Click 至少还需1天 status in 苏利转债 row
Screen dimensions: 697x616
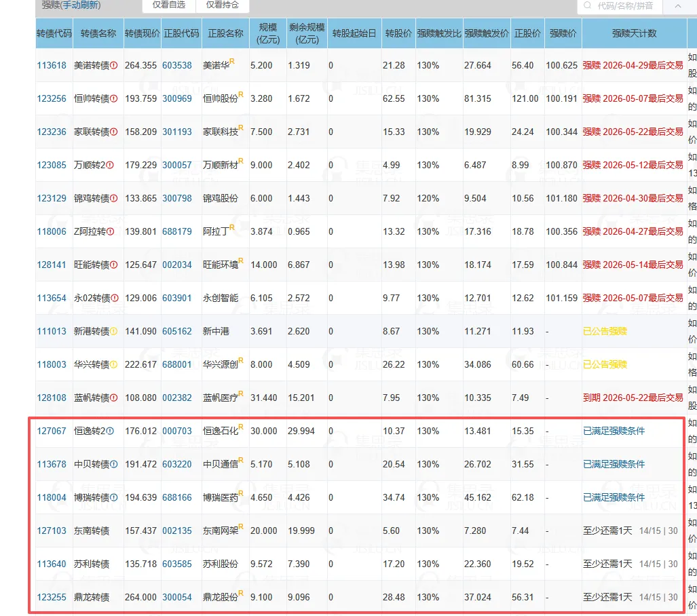607,564
